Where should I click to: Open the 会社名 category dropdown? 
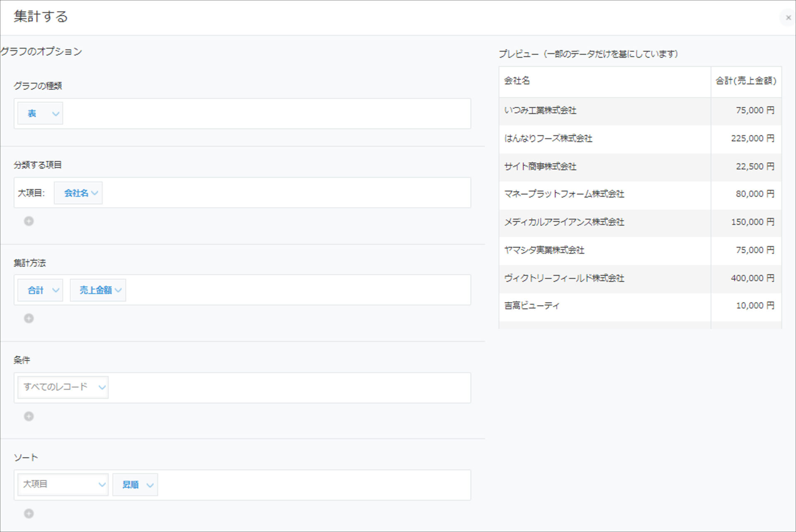(x=78, y=193)
